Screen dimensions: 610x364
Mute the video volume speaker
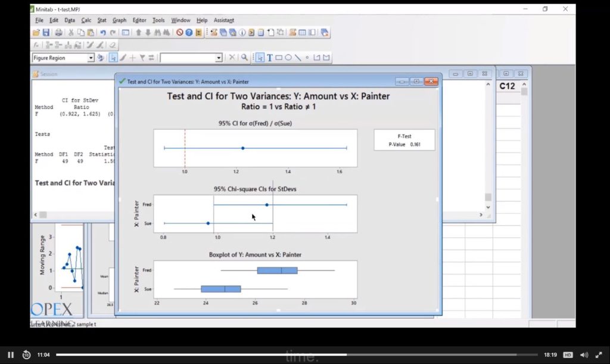584,355
